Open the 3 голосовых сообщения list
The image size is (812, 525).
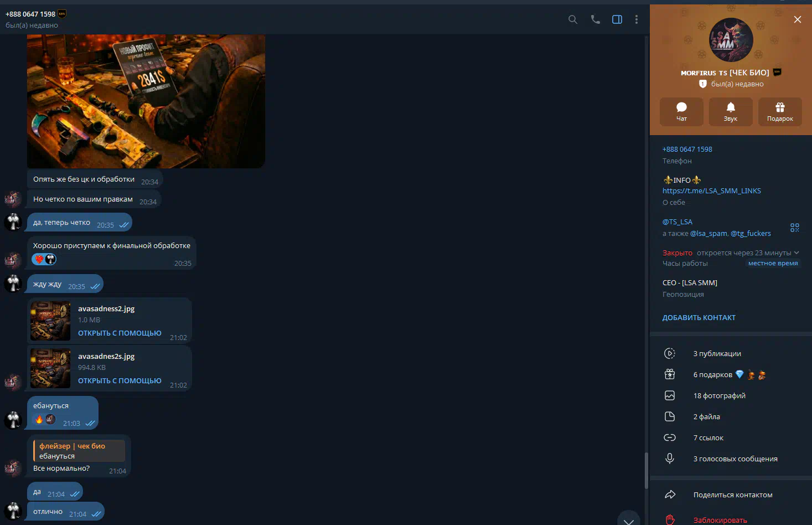[735, 459]
